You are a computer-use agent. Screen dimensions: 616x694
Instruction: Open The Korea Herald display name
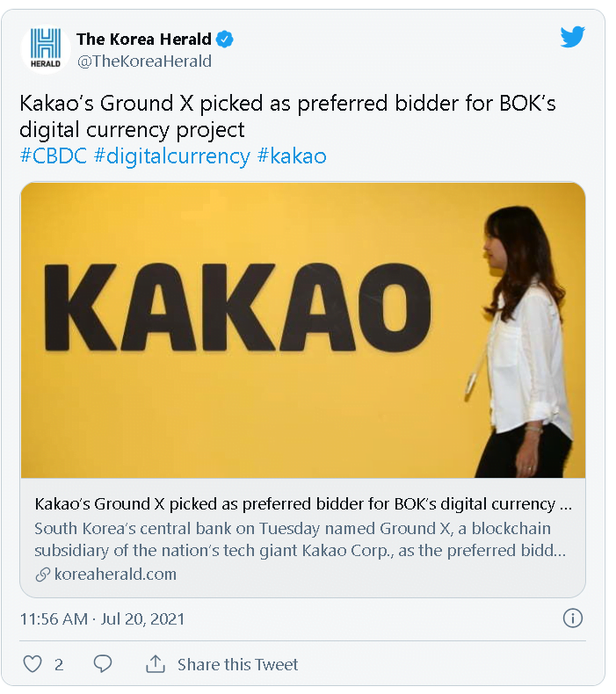pos(144,40)
